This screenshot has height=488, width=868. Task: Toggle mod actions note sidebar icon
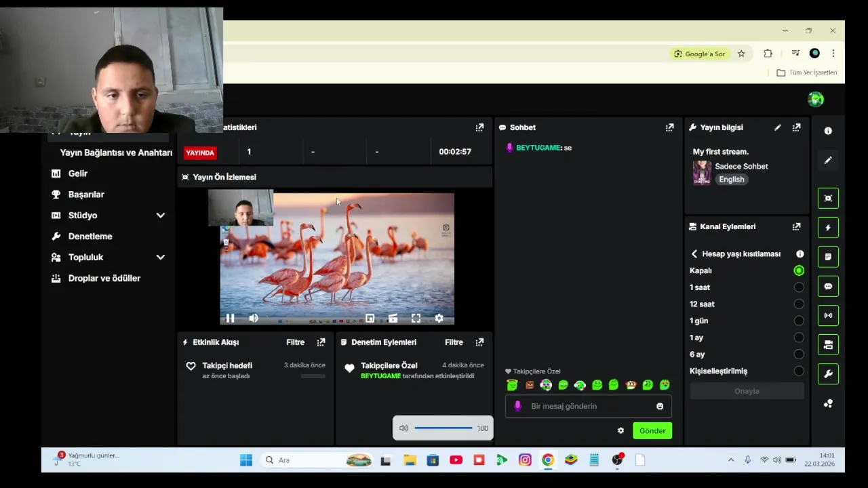(x=828, y=257)
